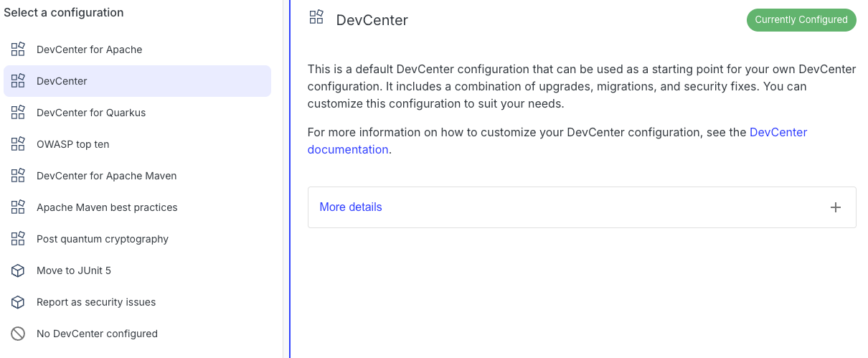Click the icon beside Apache Maven best practices
This screenshot has height=358, width=868.
click(18, 207)
